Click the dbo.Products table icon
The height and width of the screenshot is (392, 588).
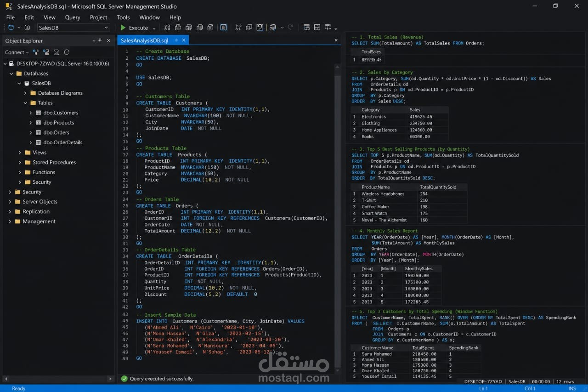(38, 123)
